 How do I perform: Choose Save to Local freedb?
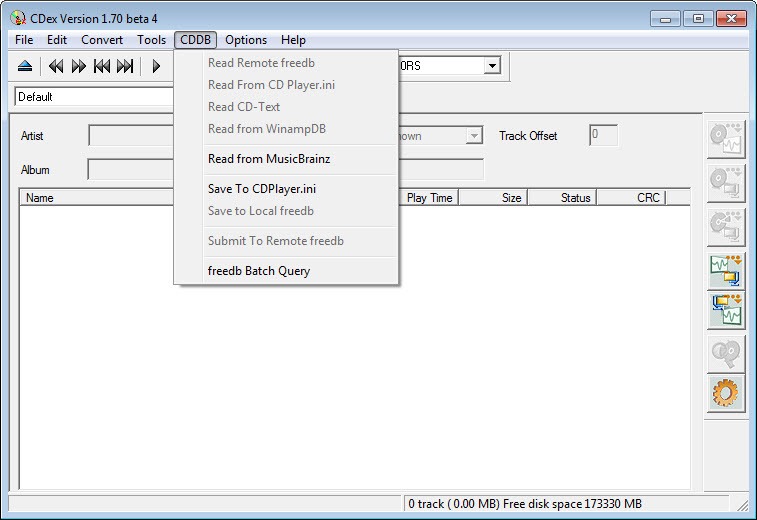[x=287, y=211]
